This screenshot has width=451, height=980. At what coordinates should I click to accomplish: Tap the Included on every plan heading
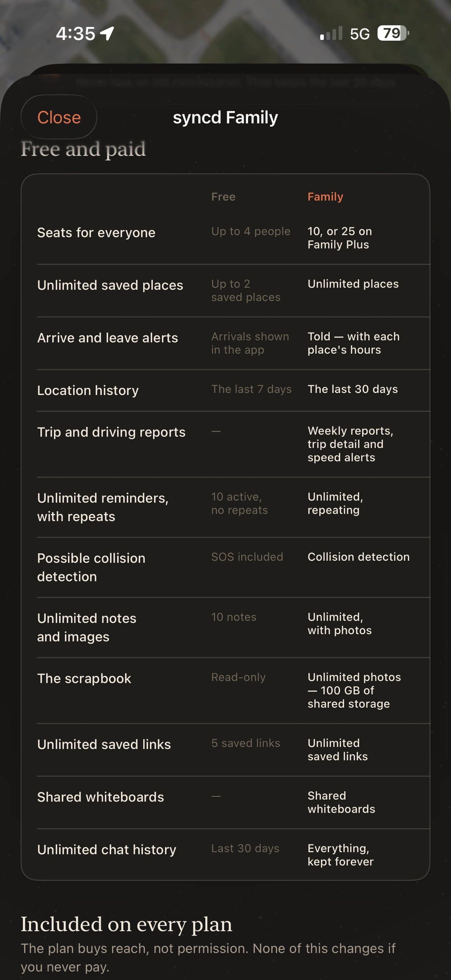(x=126, y=924)
